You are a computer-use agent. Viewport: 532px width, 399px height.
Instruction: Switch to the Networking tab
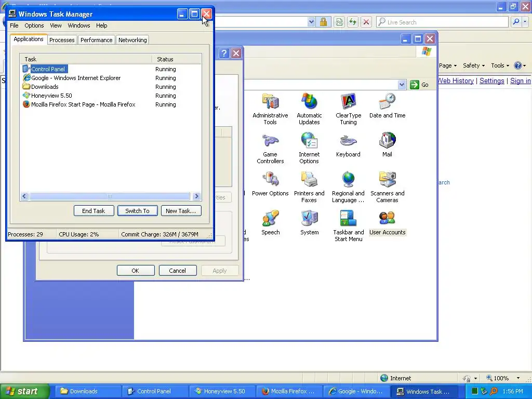click(132, 40)
